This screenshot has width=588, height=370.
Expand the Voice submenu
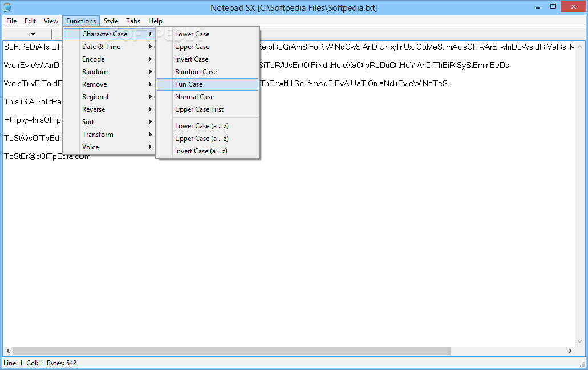(110, 147)
